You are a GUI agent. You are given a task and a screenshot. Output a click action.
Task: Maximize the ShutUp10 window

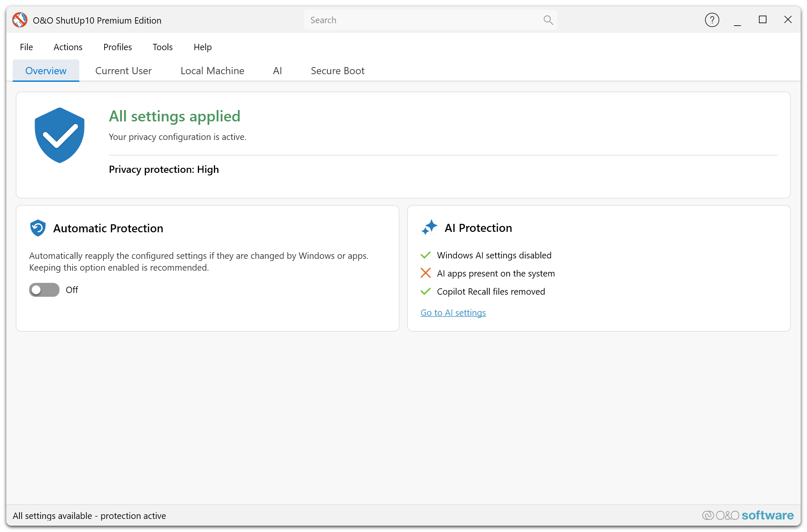(x=762, y=20)
